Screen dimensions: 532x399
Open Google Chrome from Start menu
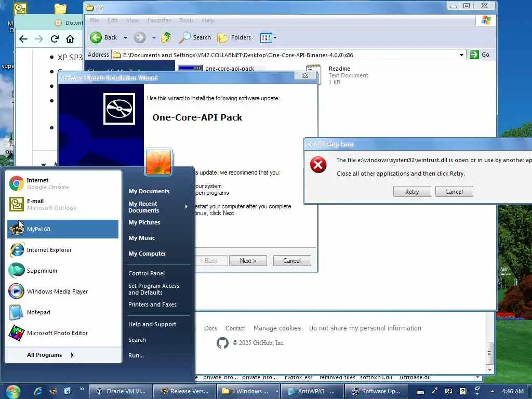(x=63, y=183)
